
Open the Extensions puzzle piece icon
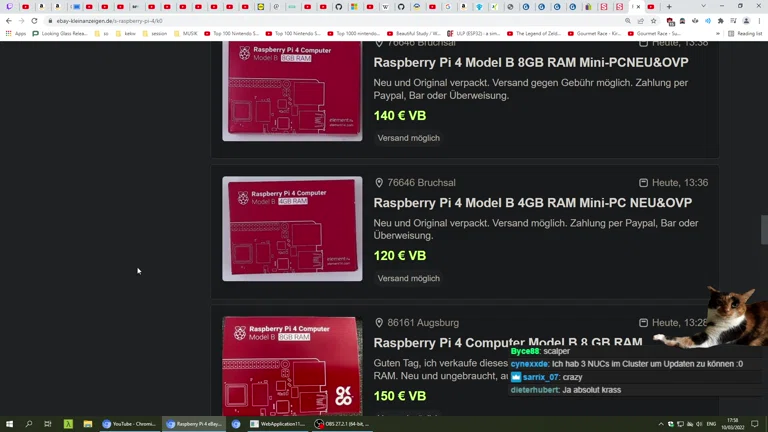tap(720, 21)
